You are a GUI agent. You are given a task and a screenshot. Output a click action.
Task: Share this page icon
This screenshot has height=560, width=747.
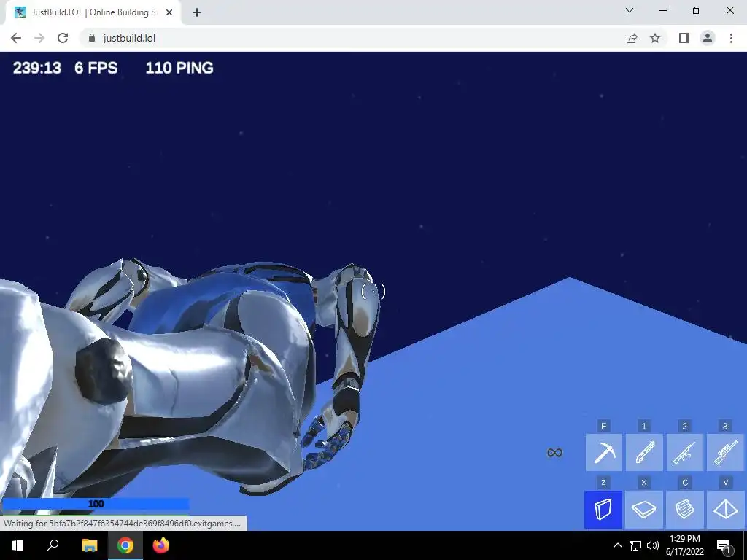(632, 38)
